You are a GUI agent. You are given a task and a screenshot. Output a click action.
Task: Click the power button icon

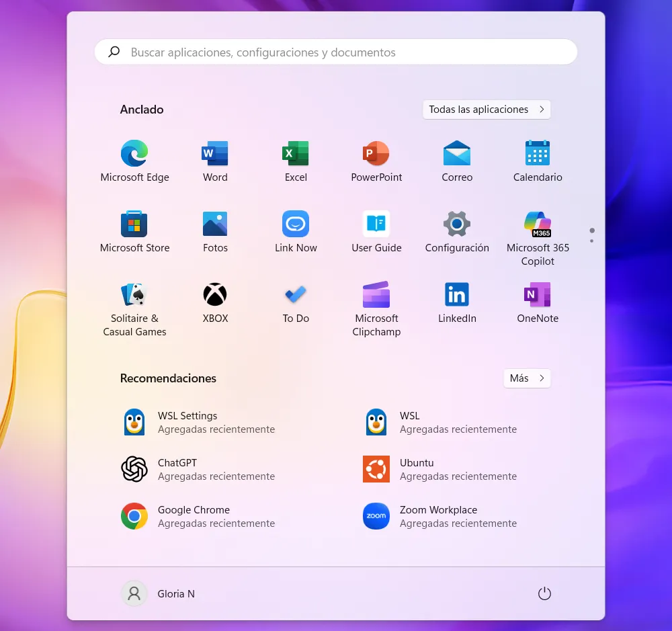(544, 594)
